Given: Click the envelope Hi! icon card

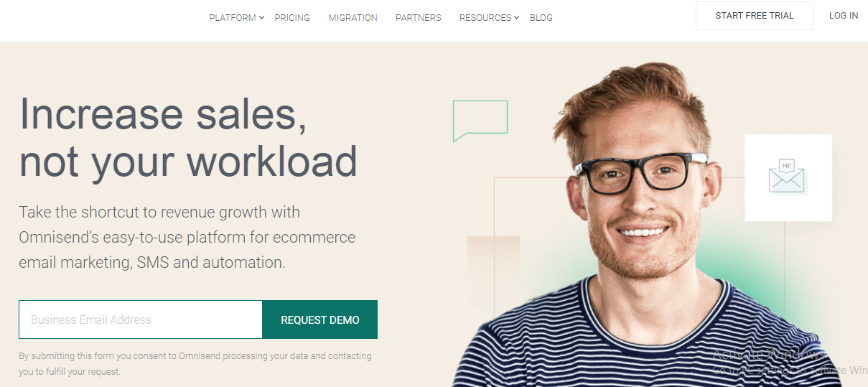Looking at the screenshot, I should coord(788,177).
